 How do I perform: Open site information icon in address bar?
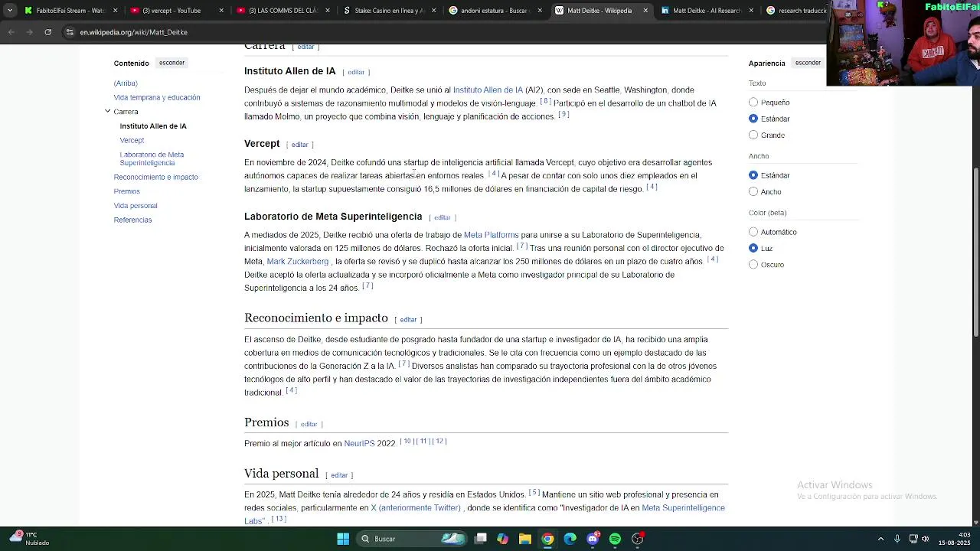click(70, 32)
